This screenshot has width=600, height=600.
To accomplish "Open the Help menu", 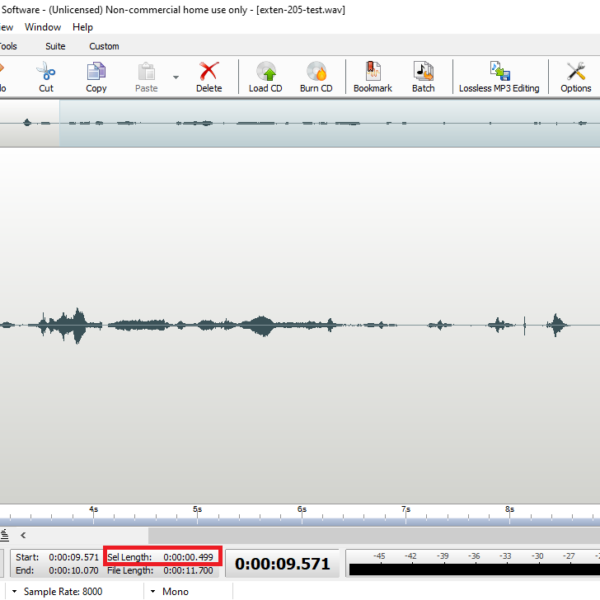I will [83, 27].
